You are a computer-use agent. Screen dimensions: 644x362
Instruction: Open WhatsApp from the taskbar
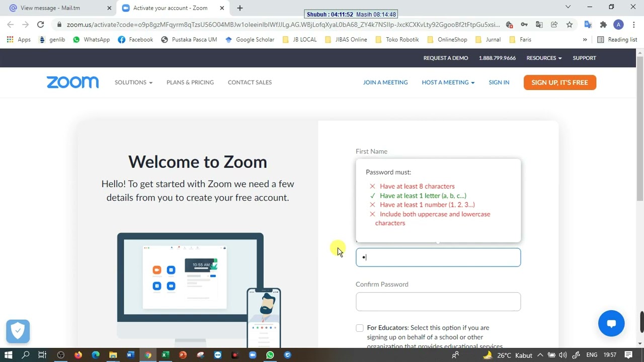[x=270, y=355]
